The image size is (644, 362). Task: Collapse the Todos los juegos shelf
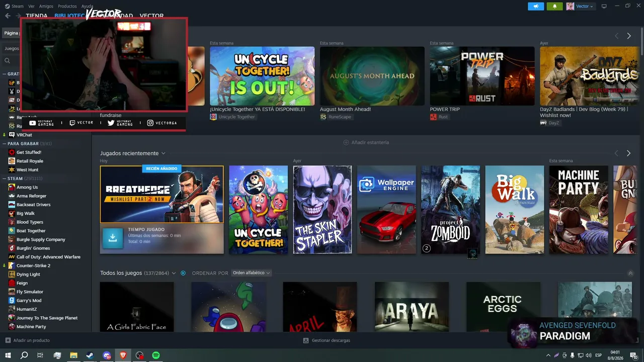(x=630, y=274)
